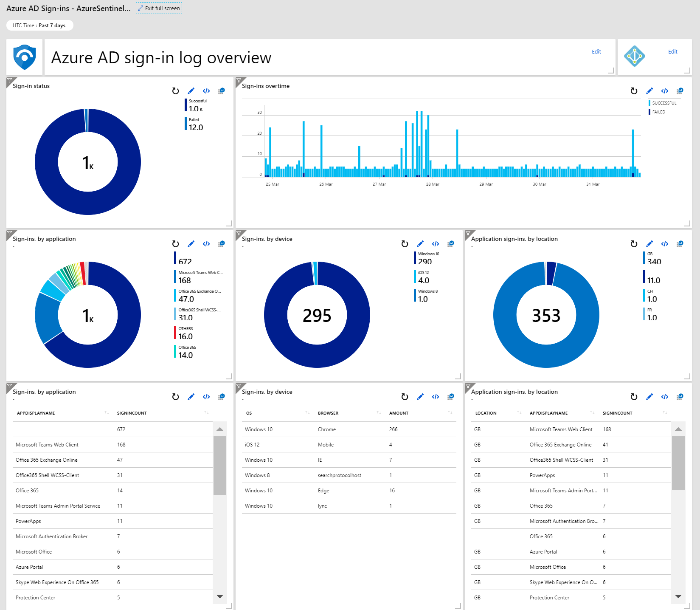This screenshot has width=700, height=610.
Task: Refresh the Sign-ins by application table
Action: [x=175, y=397]
